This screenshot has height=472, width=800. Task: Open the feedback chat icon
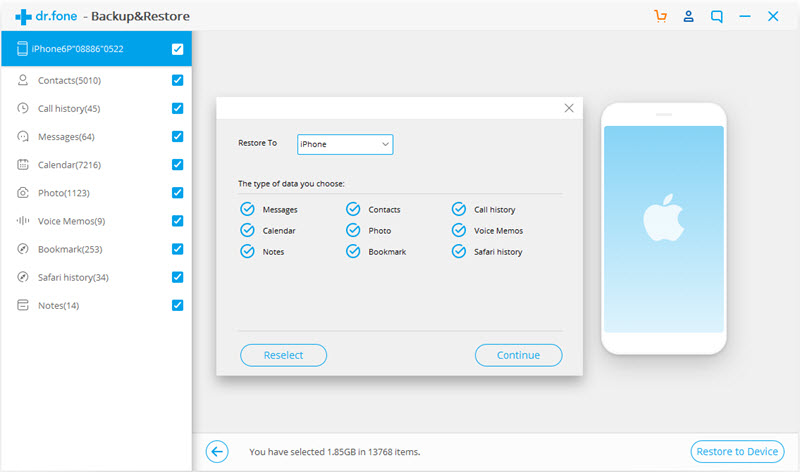[x=716, y=16]
